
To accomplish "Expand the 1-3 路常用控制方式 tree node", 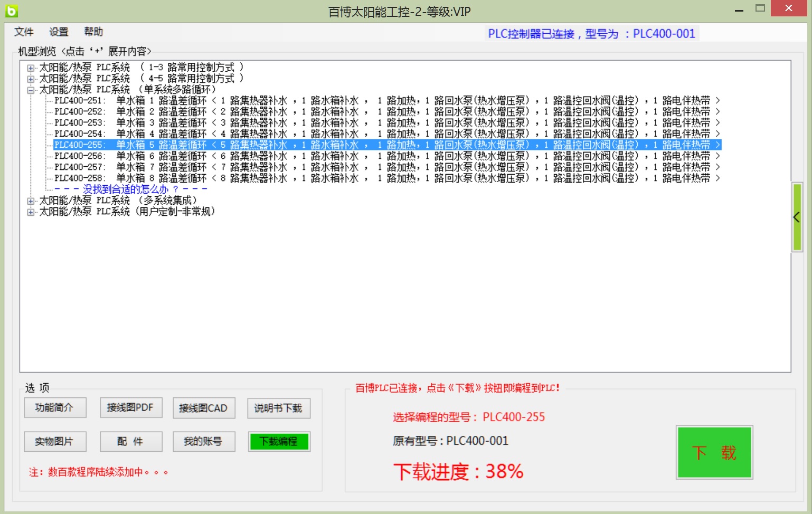I will tap(31, 68).
